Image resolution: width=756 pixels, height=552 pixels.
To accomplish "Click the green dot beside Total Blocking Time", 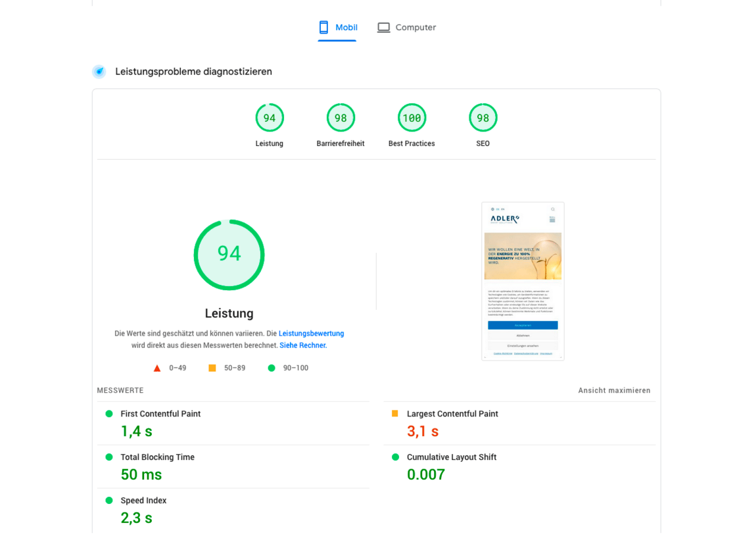I will (109, 457).
